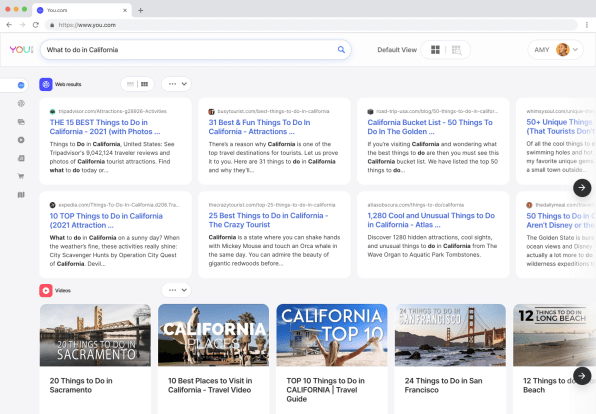Open 'California Bucket List - 50 Things' link

pyautogui.click(x=430, y=127)
